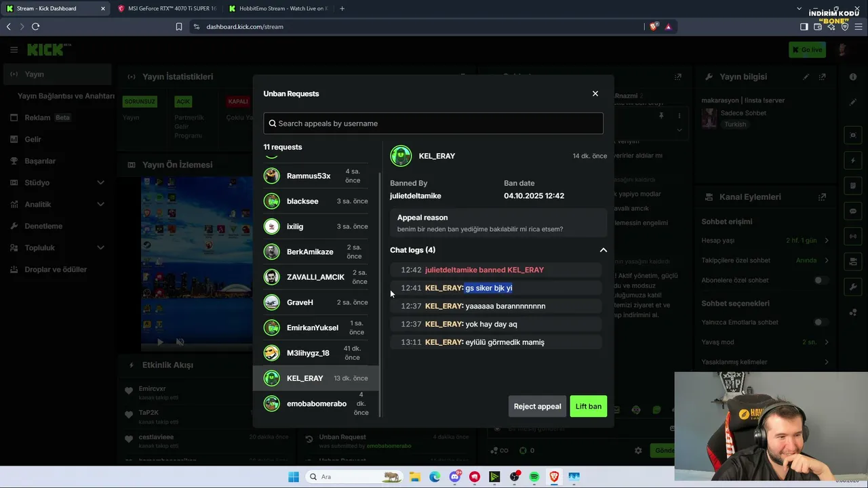Open File Explorer from the taskbar
This screenshot has width=868, height=488.
click(414, 477)
